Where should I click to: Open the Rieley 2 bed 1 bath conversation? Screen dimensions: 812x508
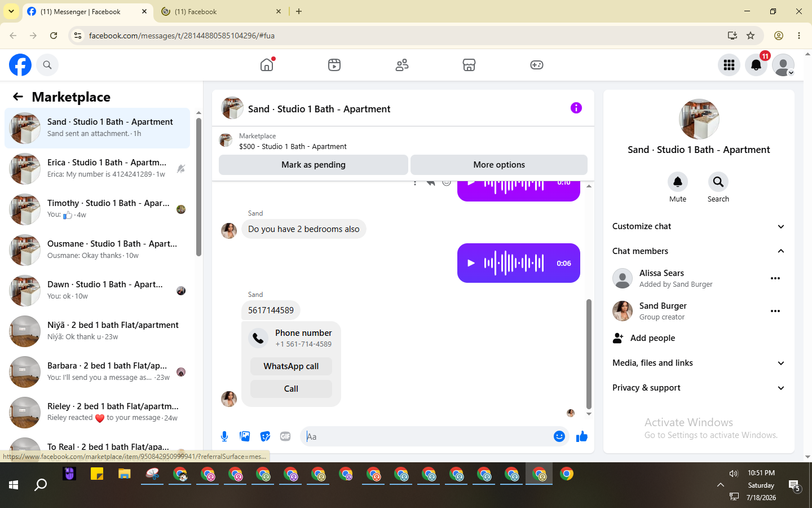click(x=97, y=413)
